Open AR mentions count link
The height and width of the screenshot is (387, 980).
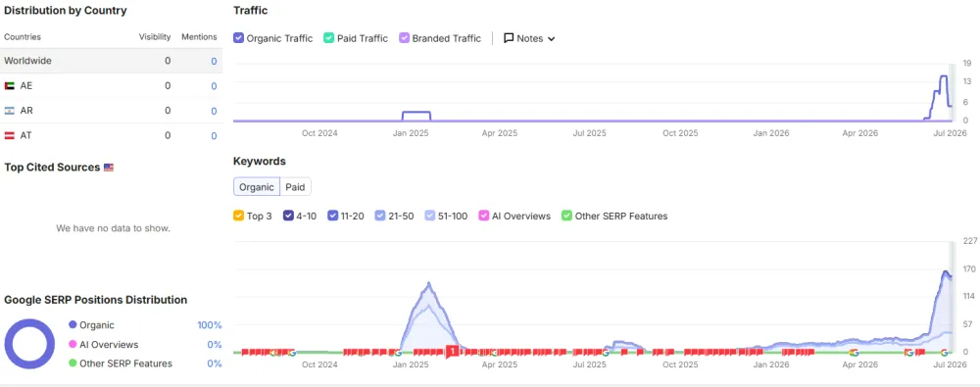coord(214,112)
